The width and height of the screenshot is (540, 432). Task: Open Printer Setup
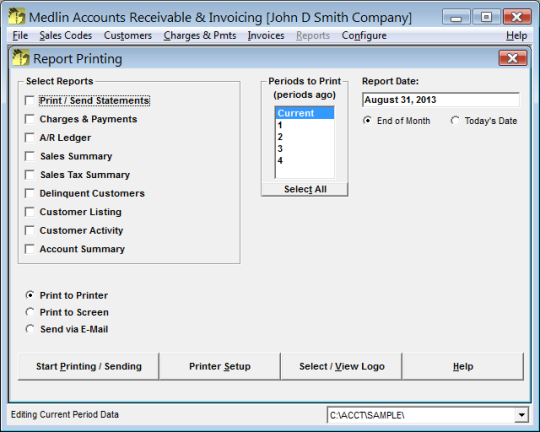tap(220, 366)
